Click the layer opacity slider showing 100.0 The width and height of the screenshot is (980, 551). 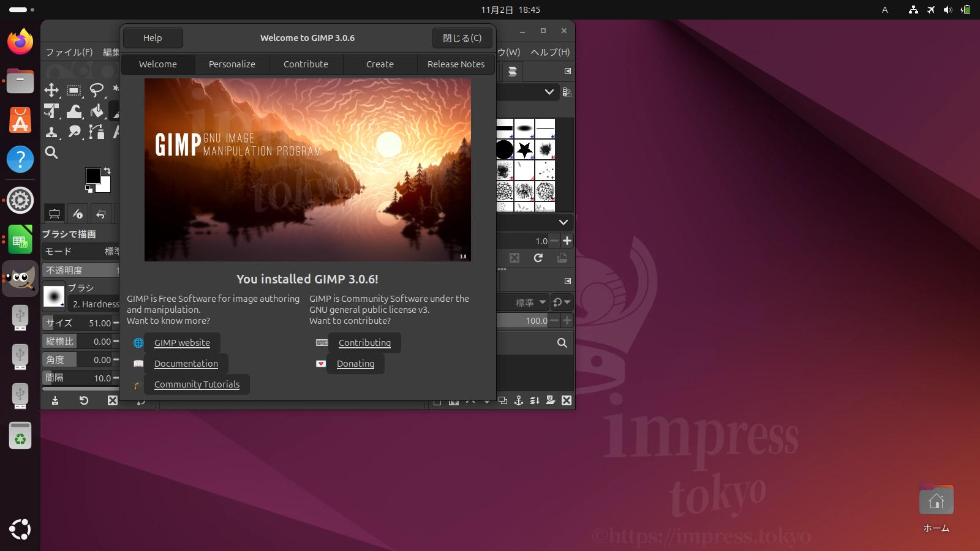point(522,320)
